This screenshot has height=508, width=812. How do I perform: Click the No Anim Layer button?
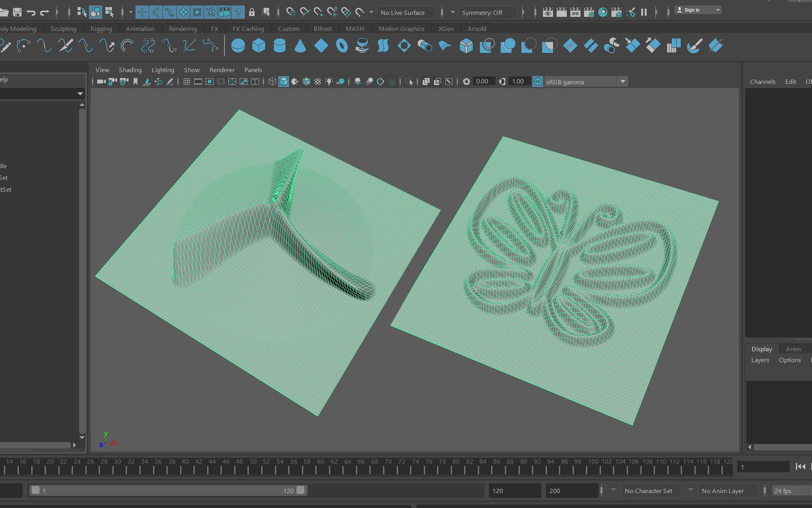(723, 491)
